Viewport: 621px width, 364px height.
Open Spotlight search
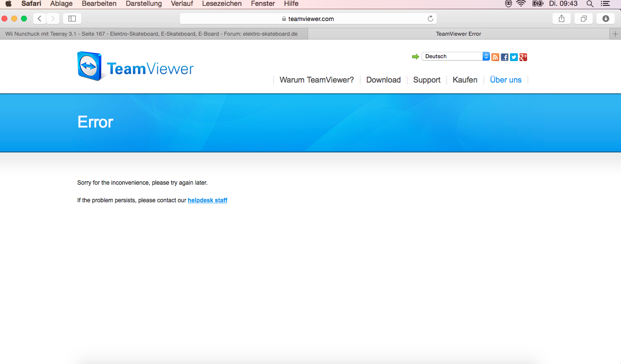[x=590, y=4]
